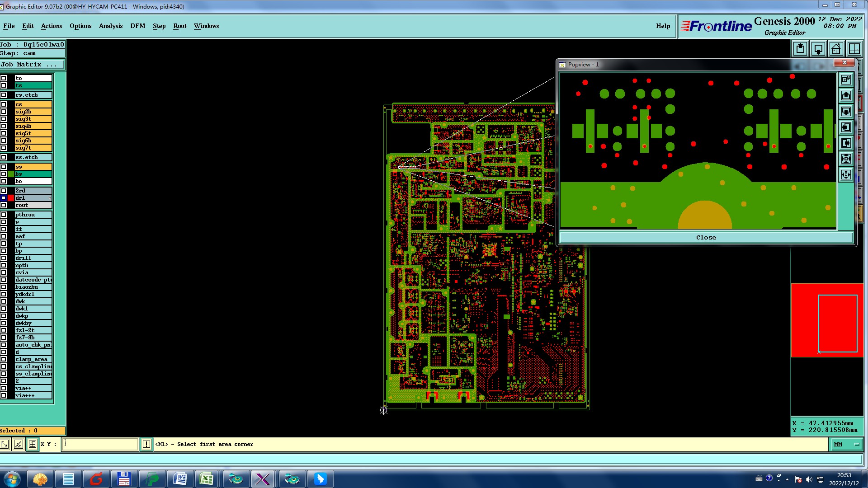
Task: Open the Analysis menu
Action: coord(111,26)
